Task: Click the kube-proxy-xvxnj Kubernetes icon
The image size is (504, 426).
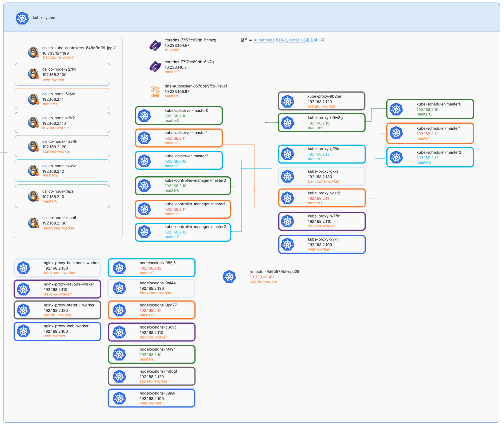Action: pos(287,245)
